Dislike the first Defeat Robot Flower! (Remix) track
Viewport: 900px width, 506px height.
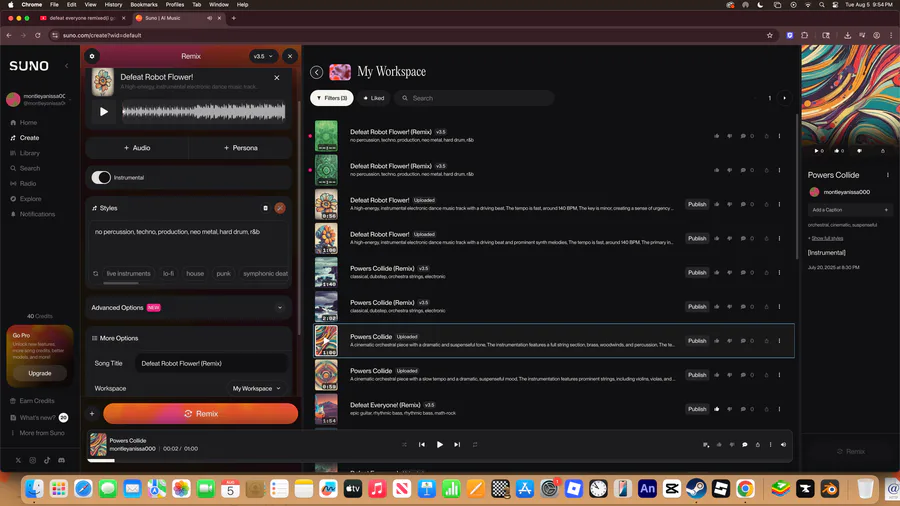point(730,137)
